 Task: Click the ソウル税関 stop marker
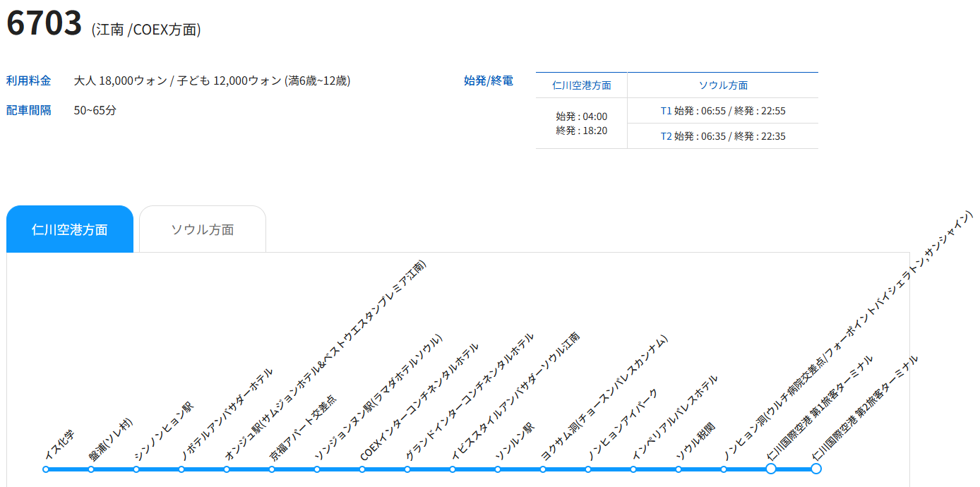(679, 469)
